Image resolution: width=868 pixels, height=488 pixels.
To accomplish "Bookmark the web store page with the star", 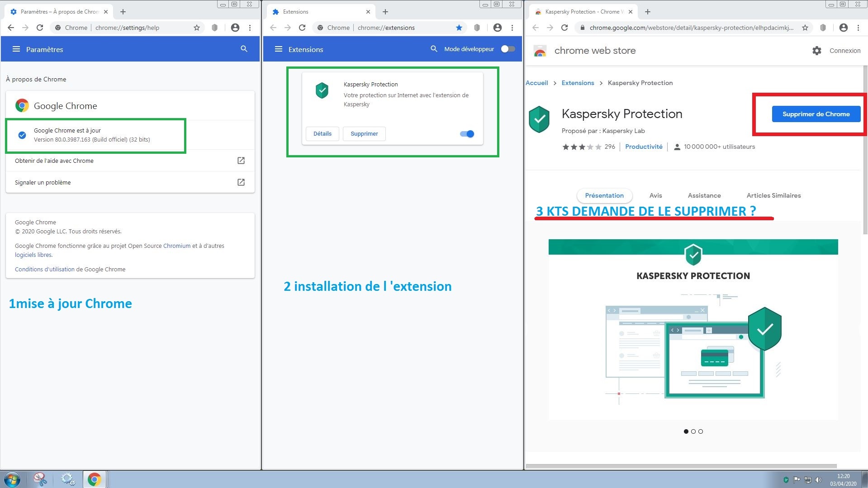I will (x=805, y=28).
